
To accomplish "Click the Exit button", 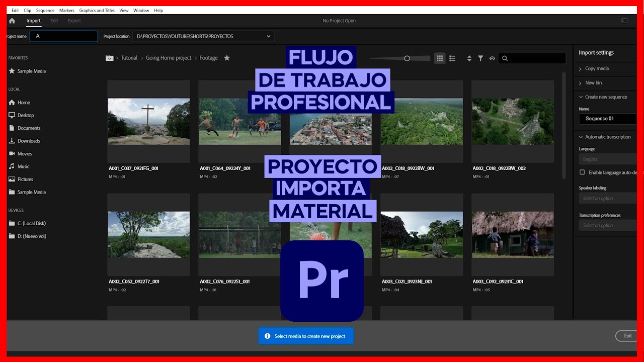I will [627, 336].
